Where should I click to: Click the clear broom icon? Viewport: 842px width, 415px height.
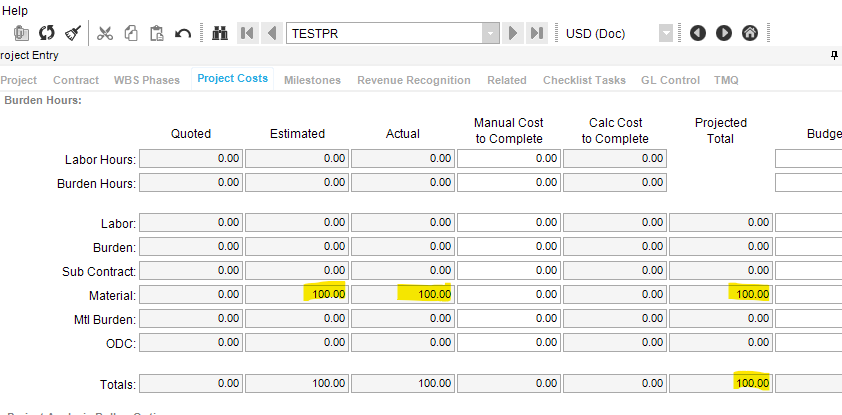pos(73,33)
